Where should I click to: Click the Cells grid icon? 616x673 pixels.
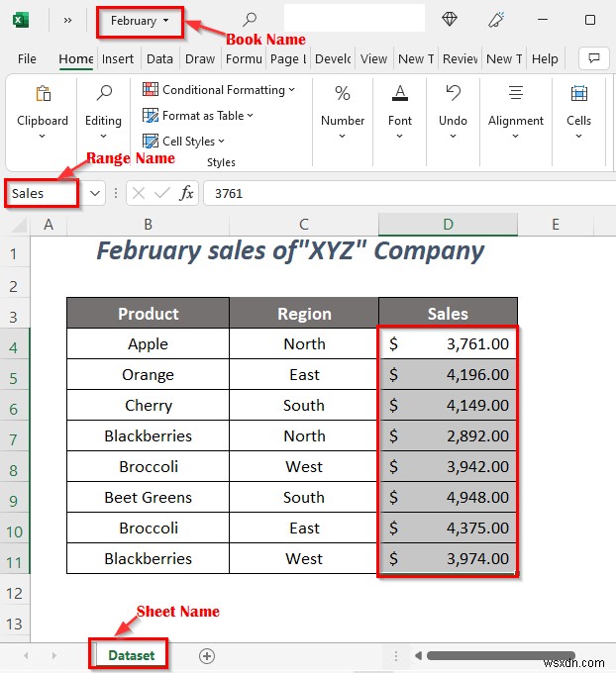click(579, 93)
